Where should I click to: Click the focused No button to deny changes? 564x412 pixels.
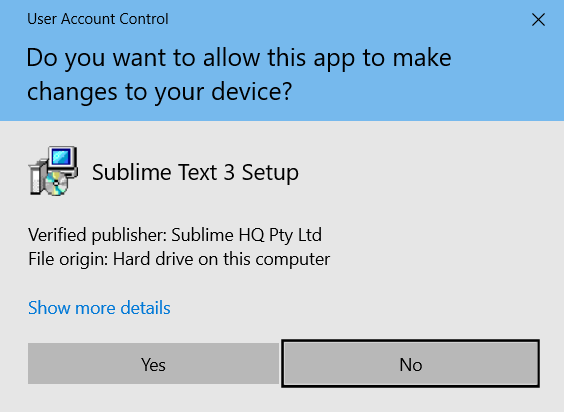point(410,363)
